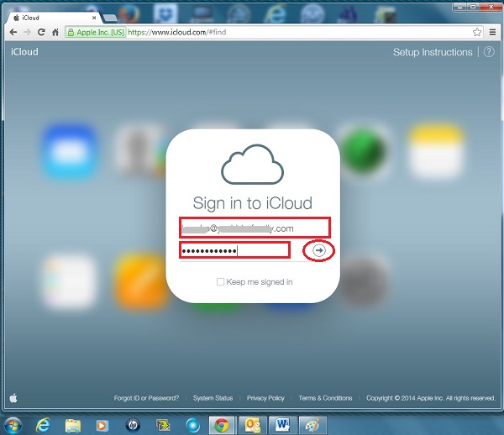Open the Chrome hamburger menu
Screen dimensions: 504x435
(x=492, y=32)
